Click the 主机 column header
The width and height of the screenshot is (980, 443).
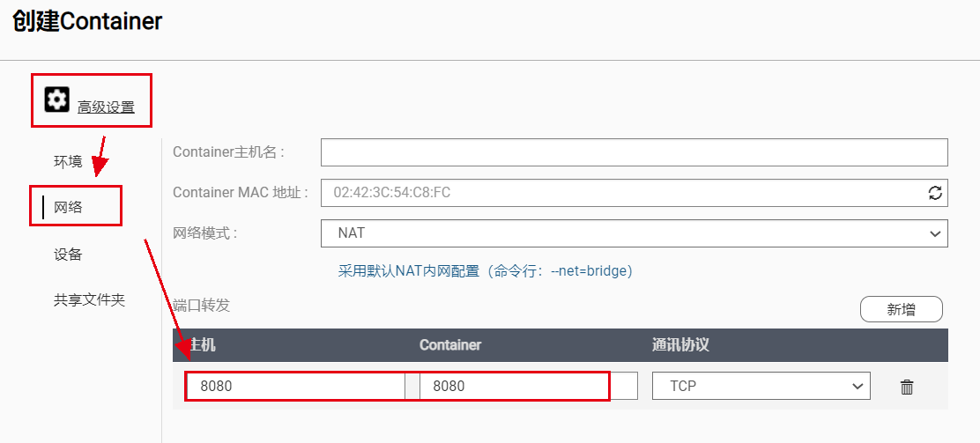coord(201,345)
